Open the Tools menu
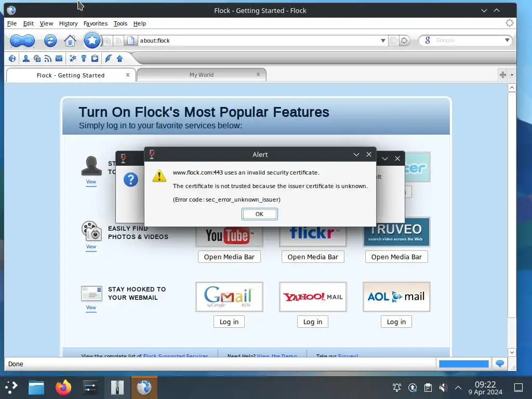 (x=120, y=23)
